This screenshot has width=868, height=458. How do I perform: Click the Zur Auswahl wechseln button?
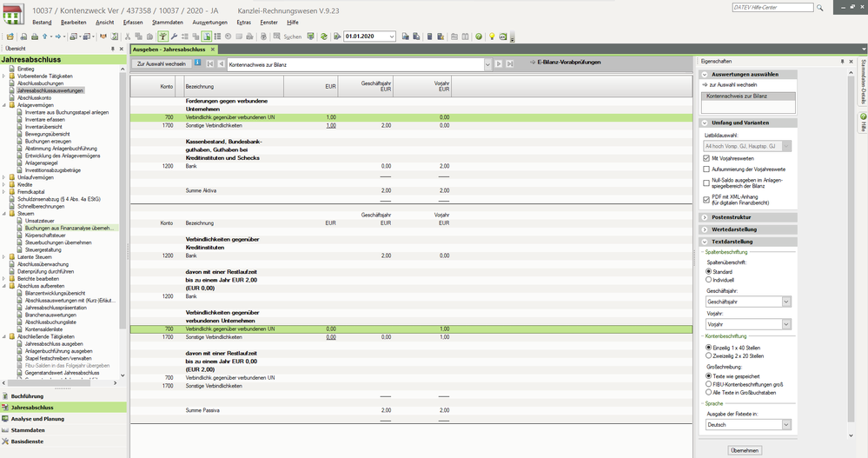click(x=162, y=63)
